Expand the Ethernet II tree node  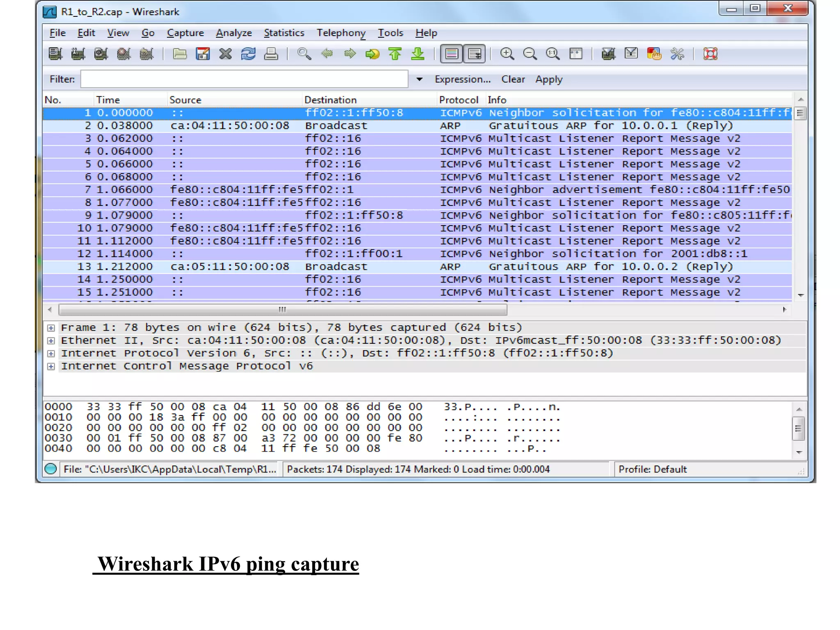(51, 340)
